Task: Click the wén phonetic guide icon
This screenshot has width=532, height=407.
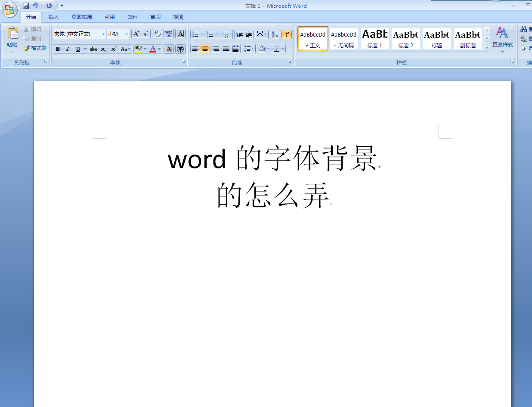Action: [x=169, y=34]
